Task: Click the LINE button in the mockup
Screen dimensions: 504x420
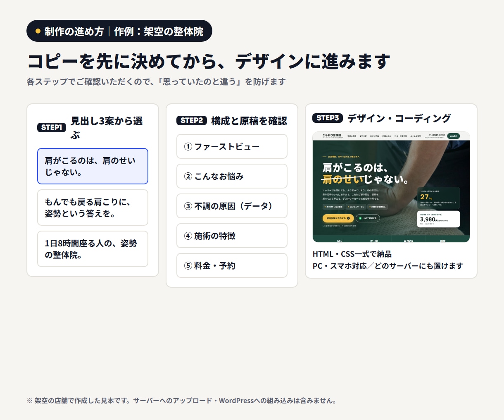Action: point(368,218)
